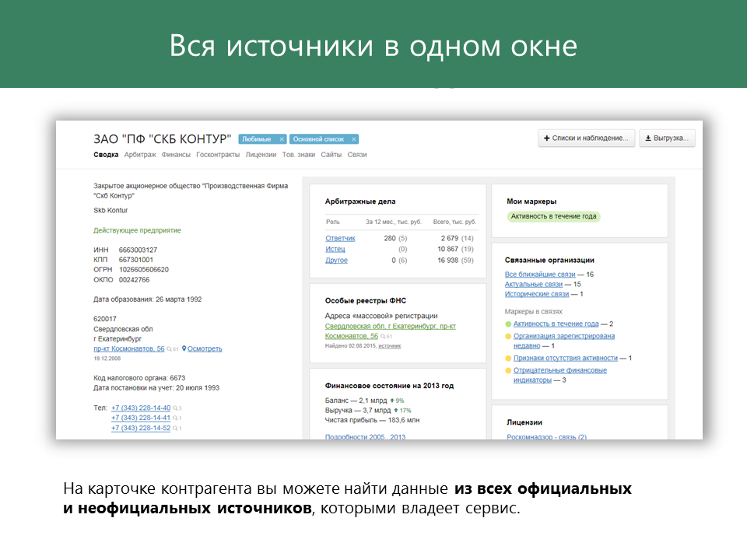Remove the 'Основной список' tag via its X
The image size is (747, 560).
pyautogui.click(x=353, y=139)
